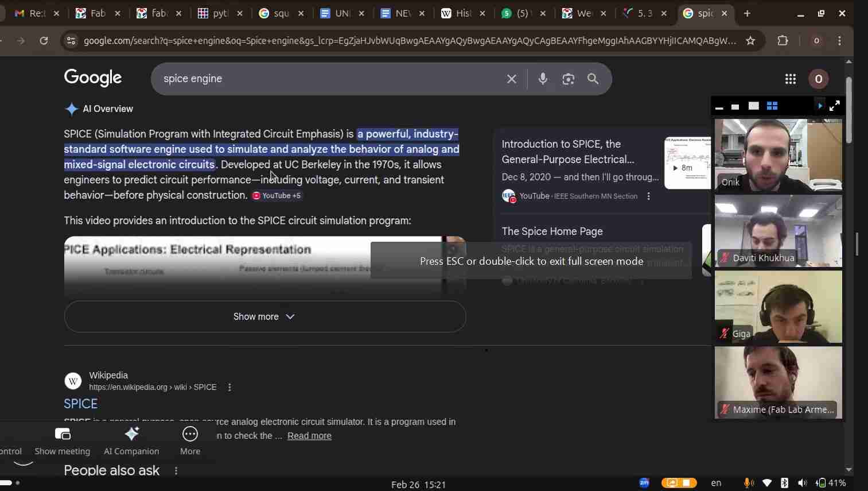868x491 pixels.
Task: View site information icon in address bar
Action: [x=71, y=41]
